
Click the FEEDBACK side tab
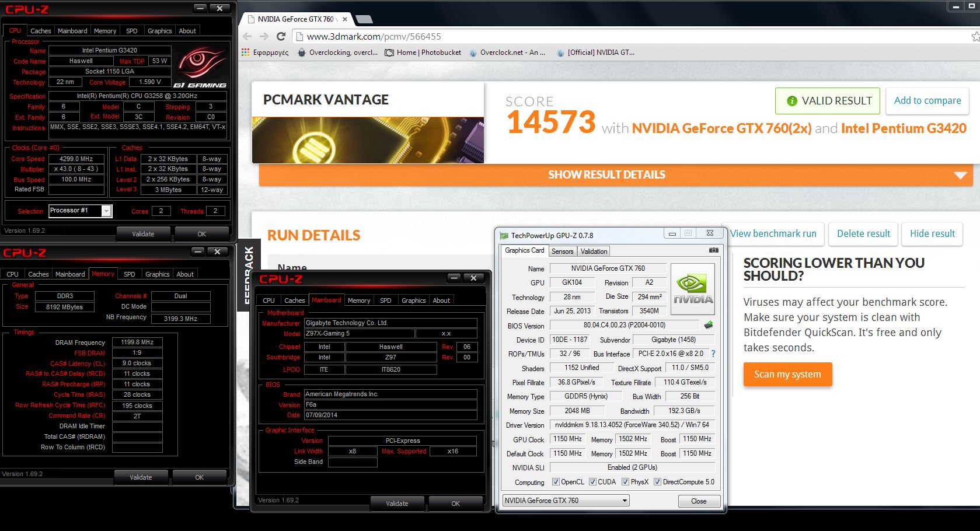pyautogui.click(x=249, y=274)
